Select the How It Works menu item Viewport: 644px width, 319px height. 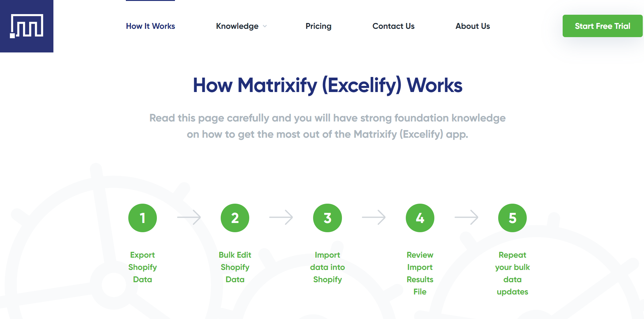pos(150,26)
